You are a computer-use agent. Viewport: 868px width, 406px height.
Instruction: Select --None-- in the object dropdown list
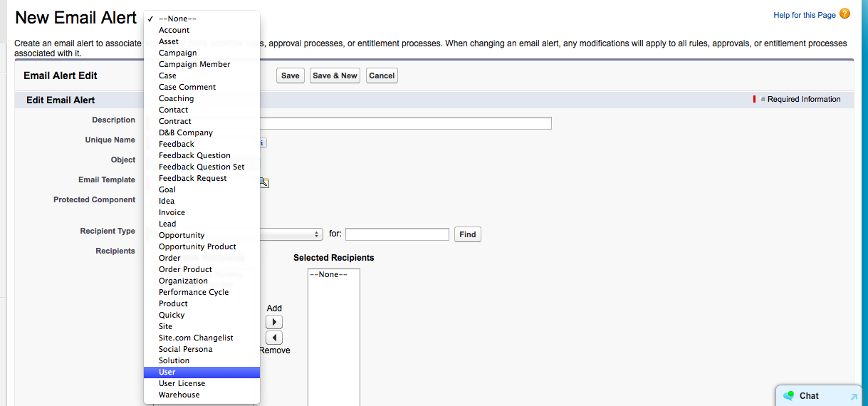click(x=202, y=19)
